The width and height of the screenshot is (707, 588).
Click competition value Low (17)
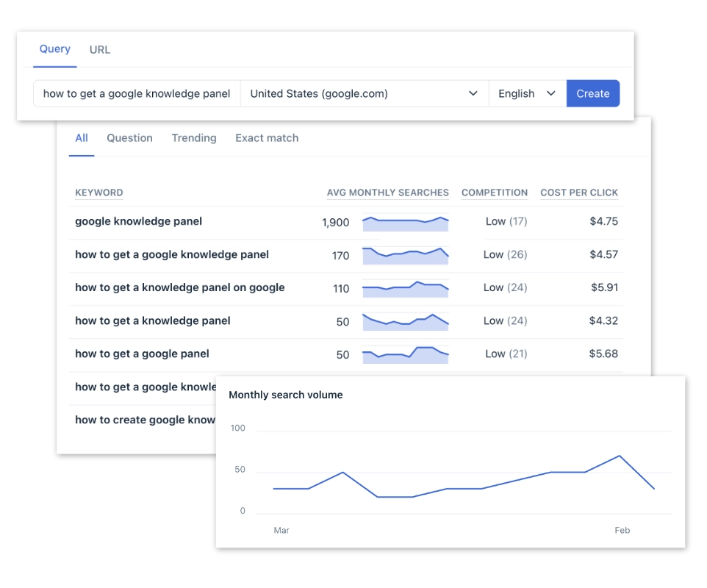point(506,221)
